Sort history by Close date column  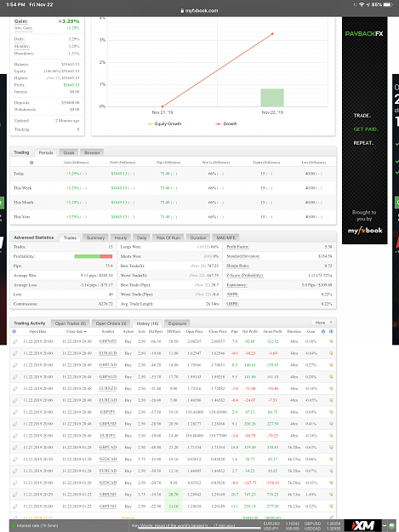click(x=77, y=331)
